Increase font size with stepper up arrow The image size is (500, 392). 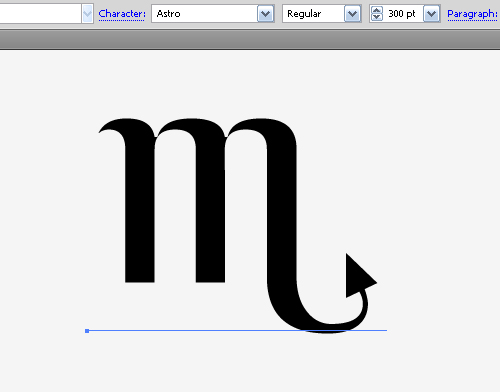point(377,10)
